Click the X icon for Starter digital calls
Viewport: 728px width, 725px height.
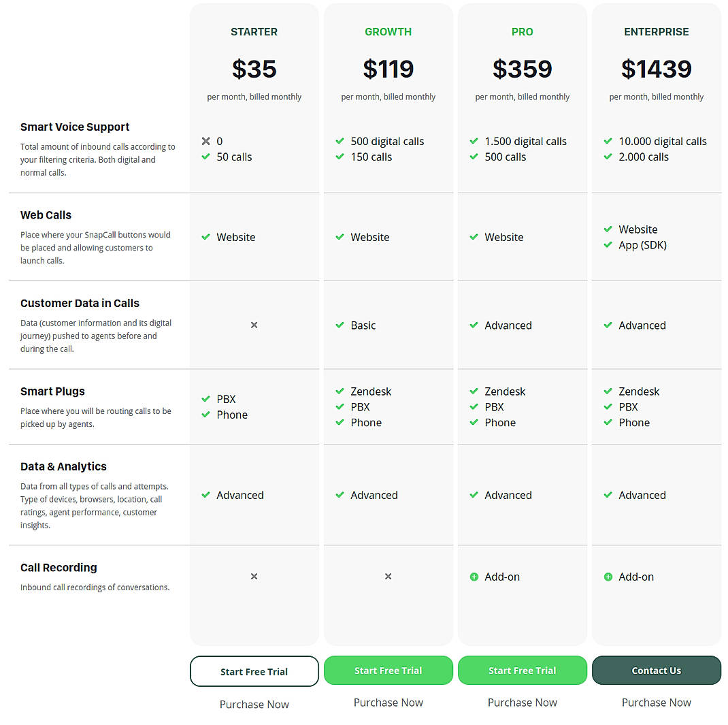205,141
